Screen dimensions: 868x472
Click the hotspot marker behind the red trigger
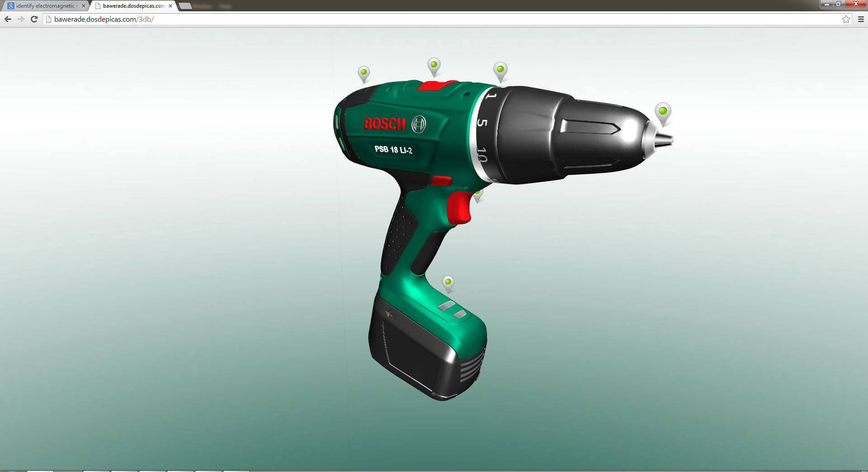[478, 196]
